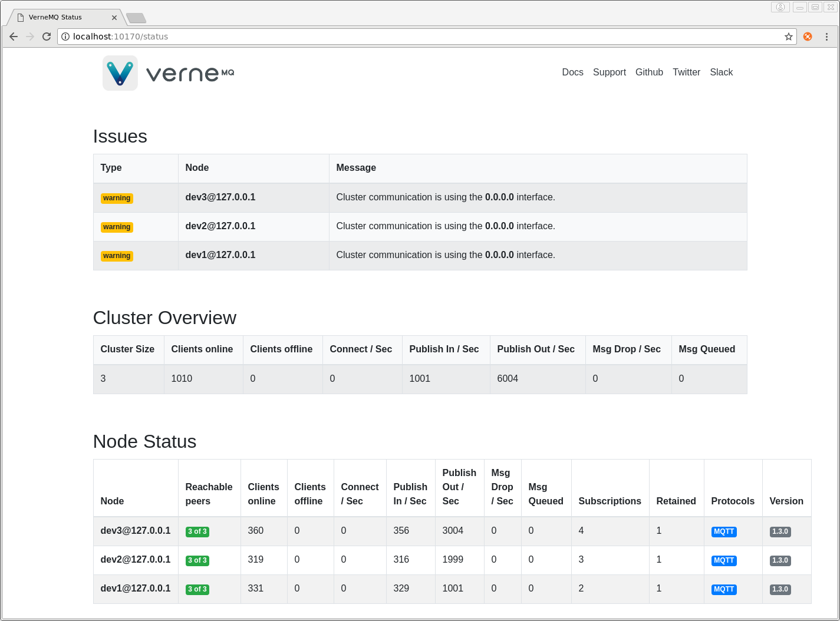Viewport: 840px width, 621px height.
Task: Open the Slack link
Action: (x=721, y=72)
